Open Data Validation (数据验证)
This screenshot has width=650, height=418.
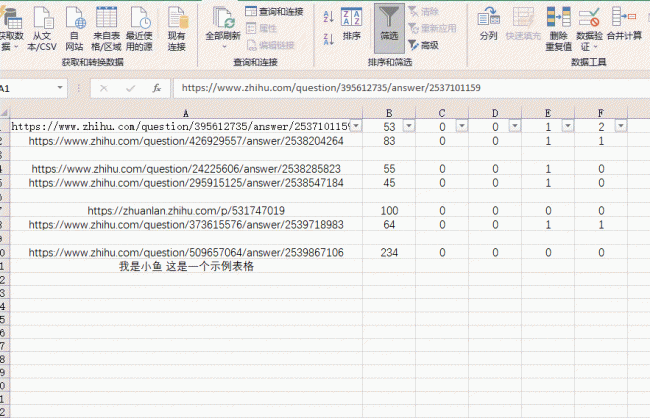point(589,29)
